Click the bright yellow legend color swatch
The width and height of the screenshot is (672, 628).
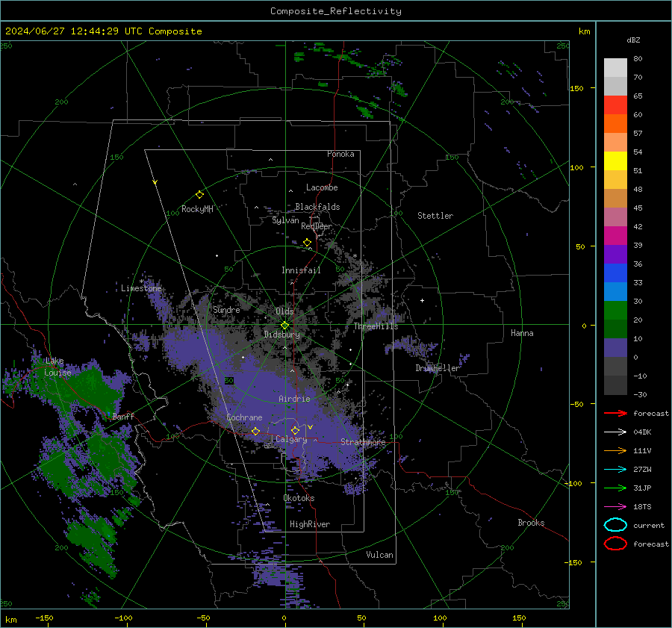point(615,161)
